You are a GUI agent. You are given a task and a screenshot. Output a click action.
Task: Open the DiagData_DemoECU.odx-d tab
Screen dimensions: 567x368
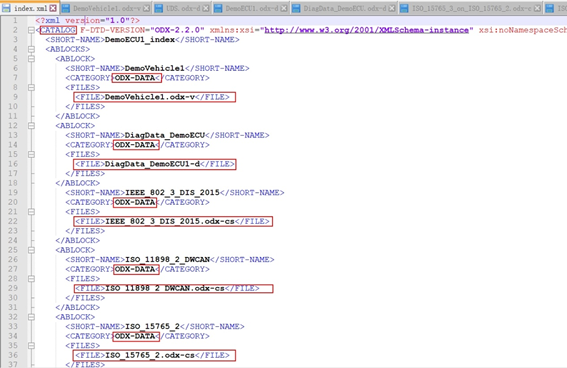point(345,8)
